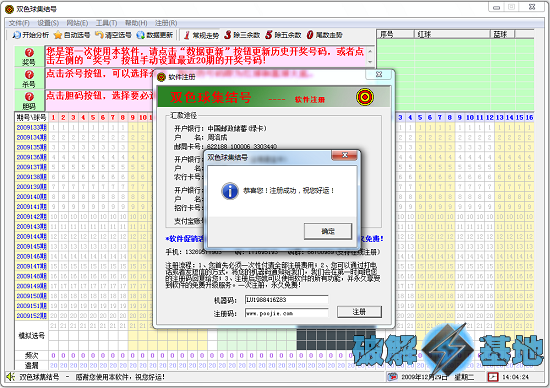Click the 注册 button in the registration dialog
550x388 pixels.
coord(359,312)
